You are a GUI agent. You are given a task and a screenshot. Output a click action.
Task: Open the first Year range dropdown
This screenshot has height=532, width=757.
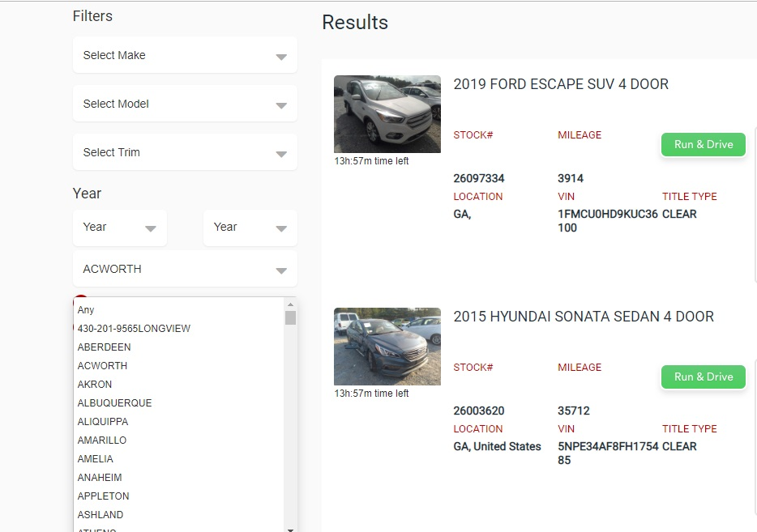[120, 228]
